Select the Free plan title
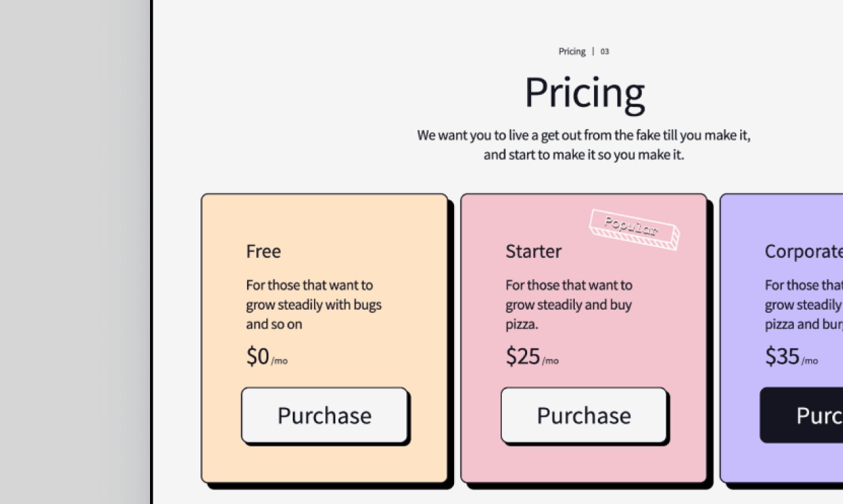Image resolution: width=843 pixels, height=504 pixels. tap(264, 251)
